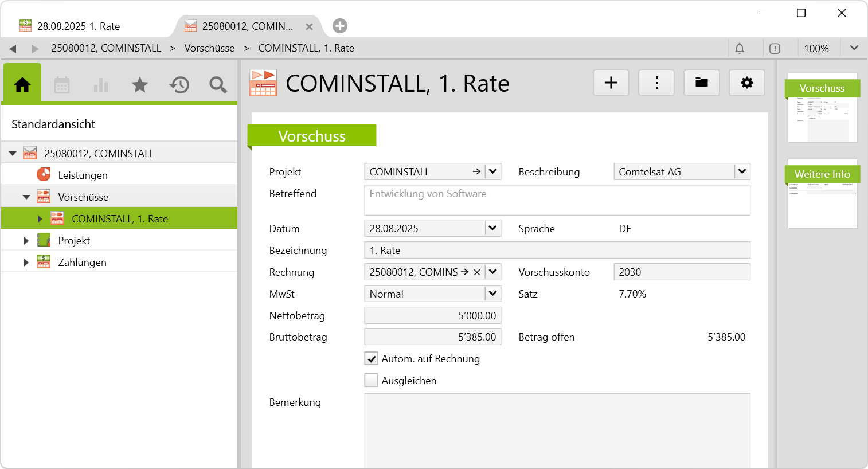Open the home view icon
The width and height of the screenshot is (868, 469).
click(x=22, y=85)
